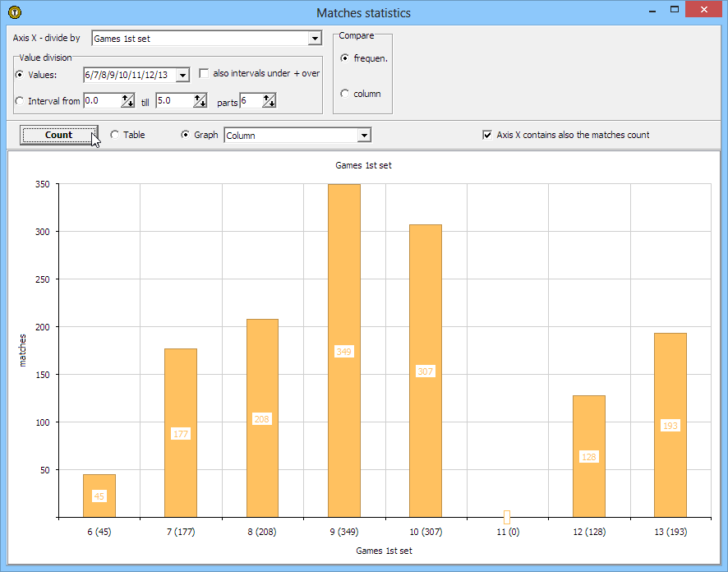Click the parts input field
The image size is (728, 572).
tap(251, 101)
